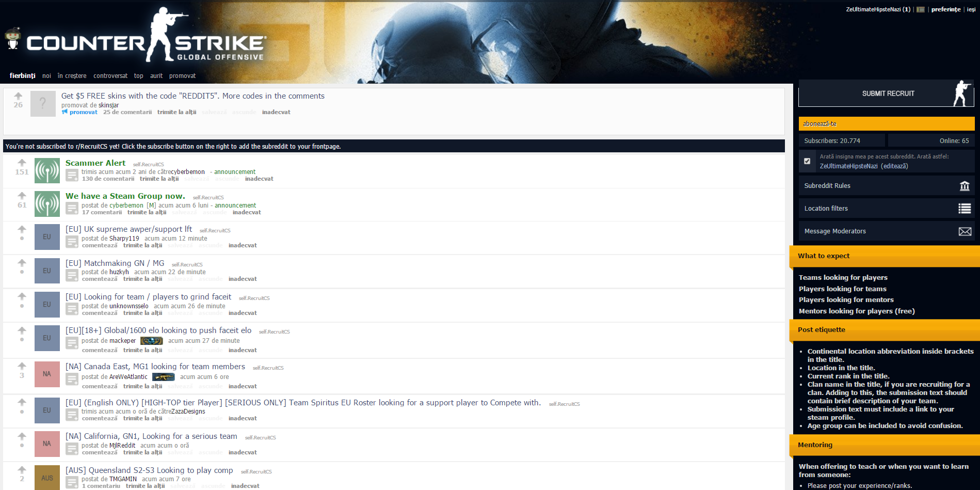Go to the "promovat" tab in the header

(x=183, y=76)
